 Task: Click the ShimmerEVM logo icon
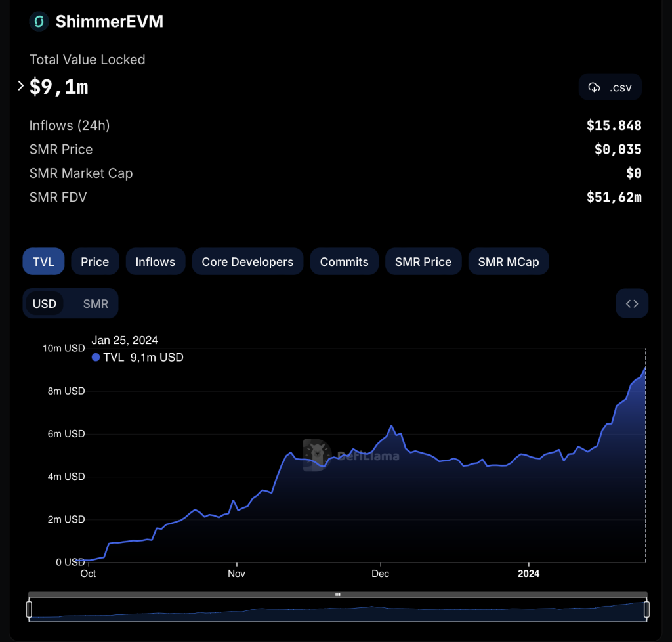click(x=38, y=21)
